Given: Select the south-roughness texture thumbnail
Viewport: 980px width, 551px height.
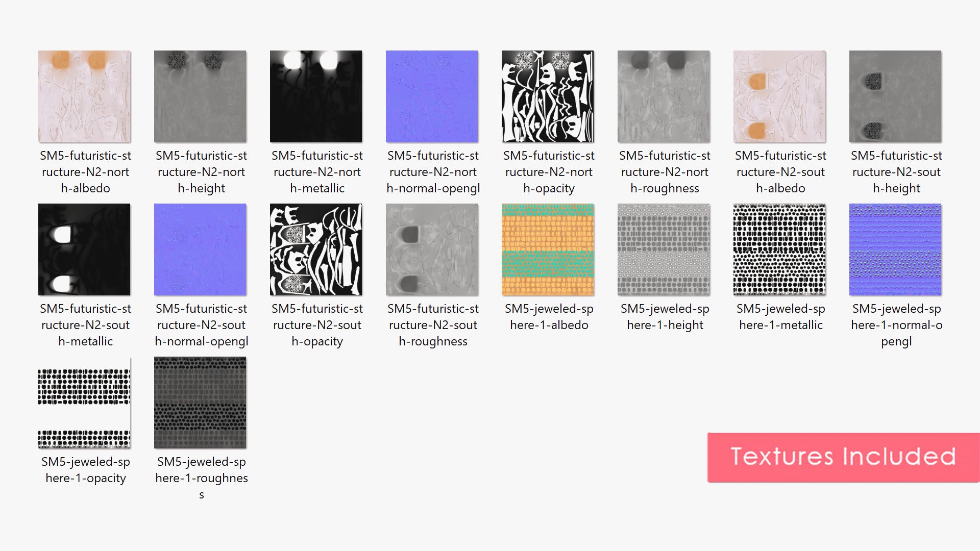Looking at the screenshot, I should click(432, 249).
